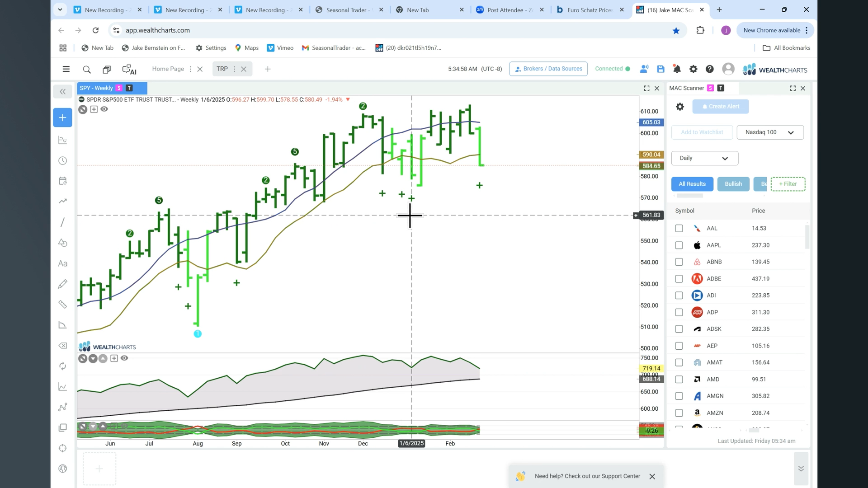Click the blue add chart plus button

click(x=62, y=117)
